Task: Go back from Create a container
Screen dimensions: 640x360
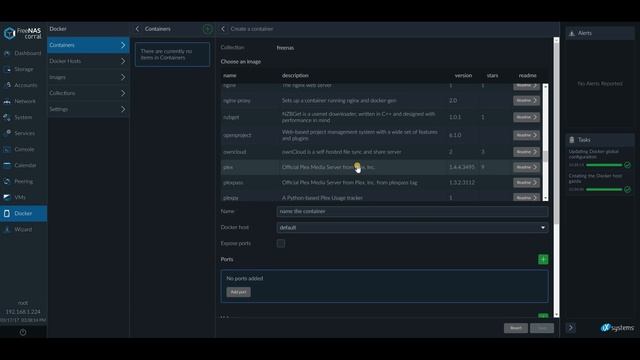Action: coord(223,29)
